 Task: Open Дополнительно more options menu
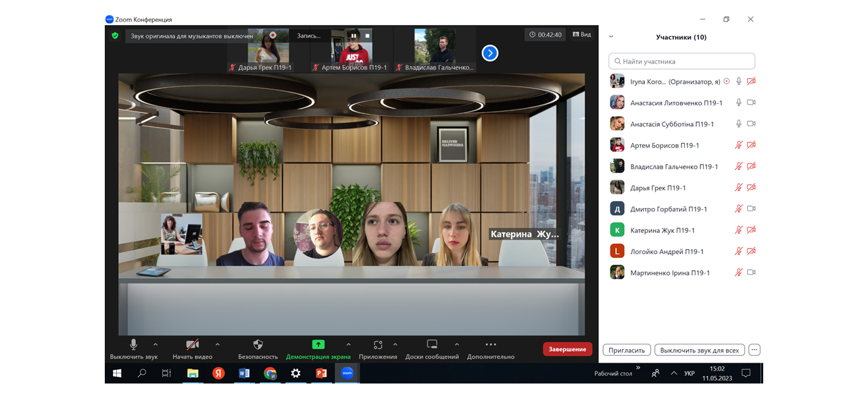pyautogui.click(x=491, y=349)
